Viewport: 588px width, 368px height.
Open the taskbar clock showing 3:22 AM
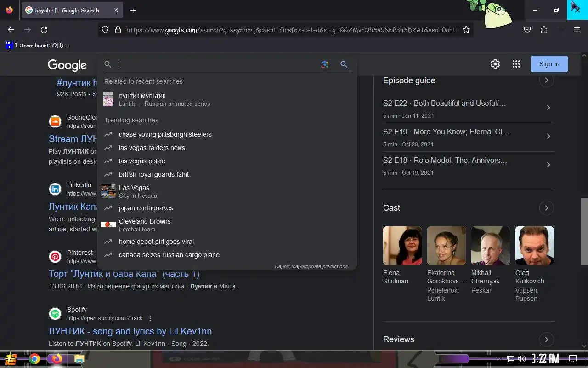(x=545, y=359)
